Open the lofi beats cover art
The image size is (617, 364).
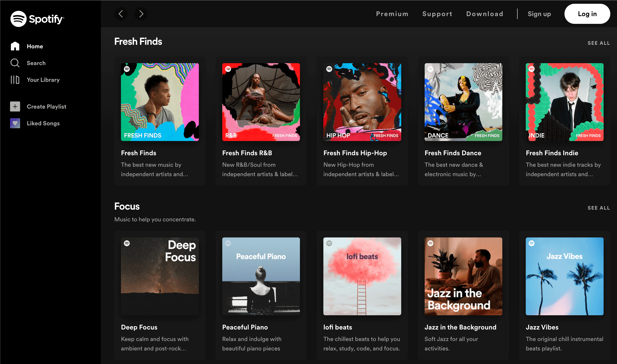362,276
